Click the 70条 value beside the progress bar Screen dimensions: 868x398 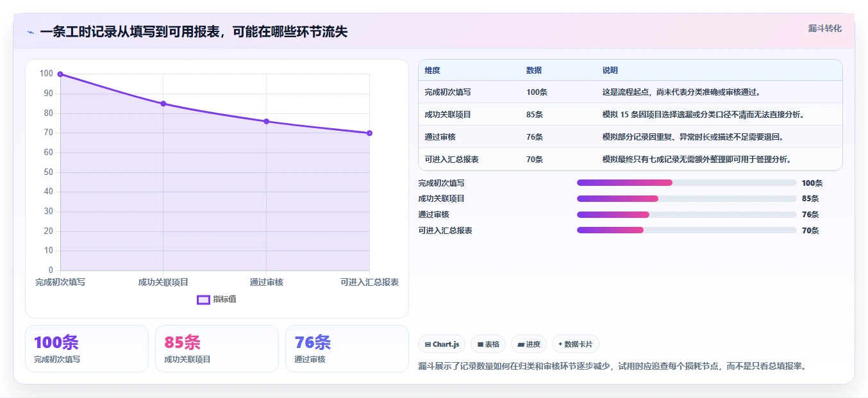[x=810, y=231]
